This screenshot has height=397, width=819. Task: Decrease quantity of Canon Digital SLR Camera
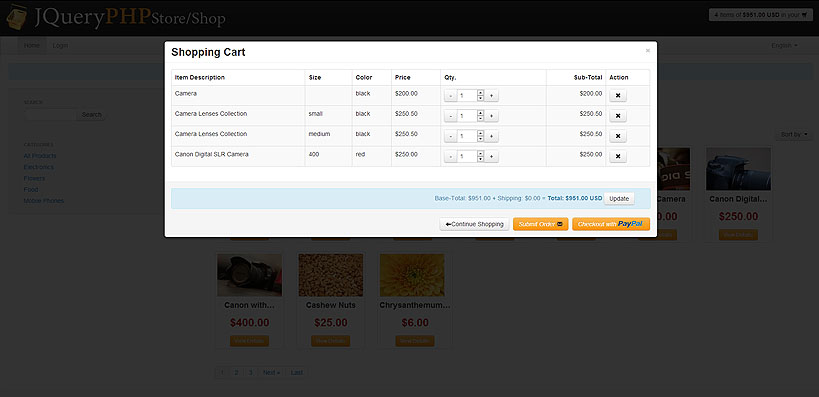coord(451,156)
